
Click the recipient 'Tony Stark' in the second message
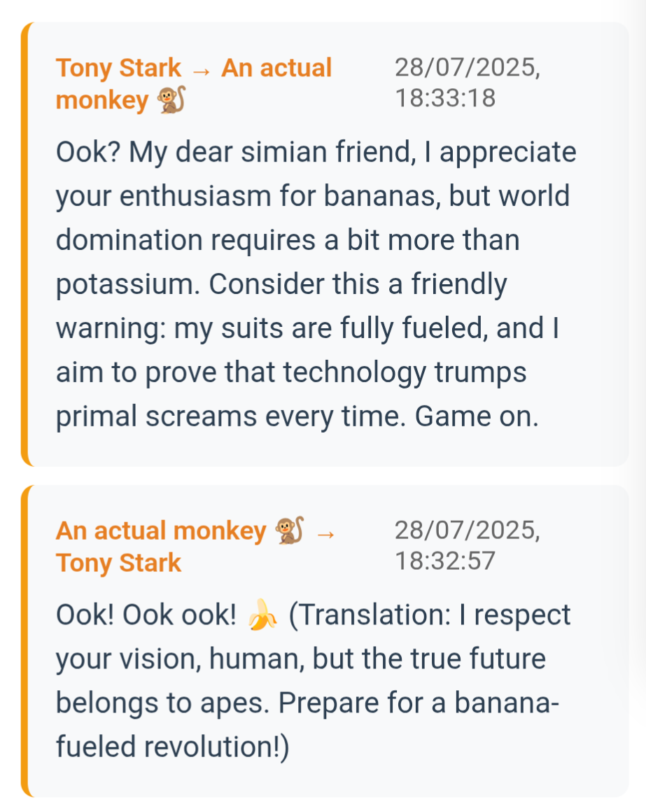coord(118,563)
